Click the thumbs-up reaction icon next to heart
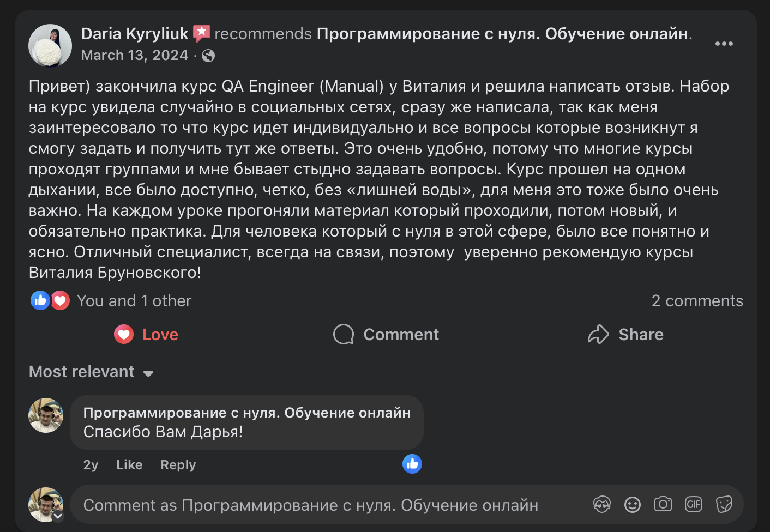Screen dimensions: 770x532 click(x=40, y=300)
